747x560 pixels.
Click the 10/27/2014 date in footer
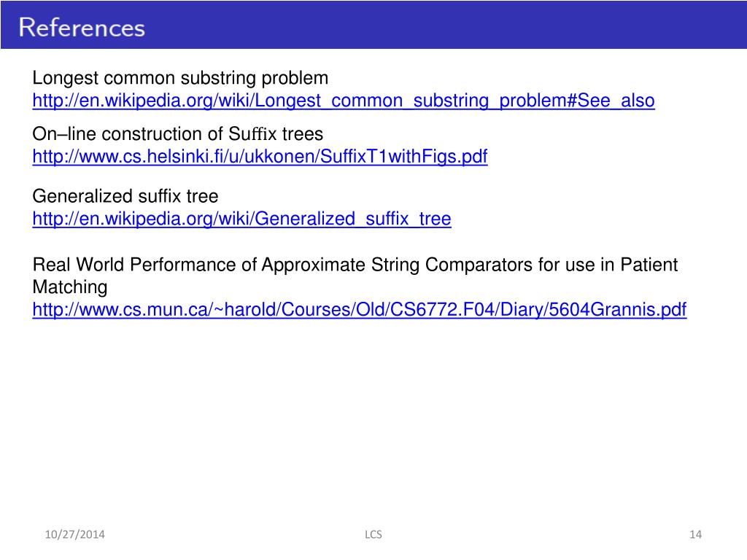click(75, 534)
